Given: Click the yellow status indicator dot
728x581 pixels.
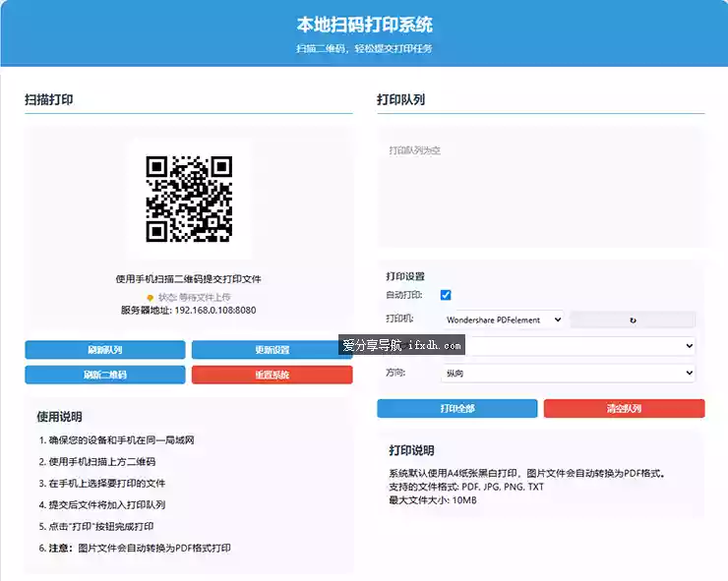Looking at the screenshot, I should pyautogui.click(x=150, y=298).
